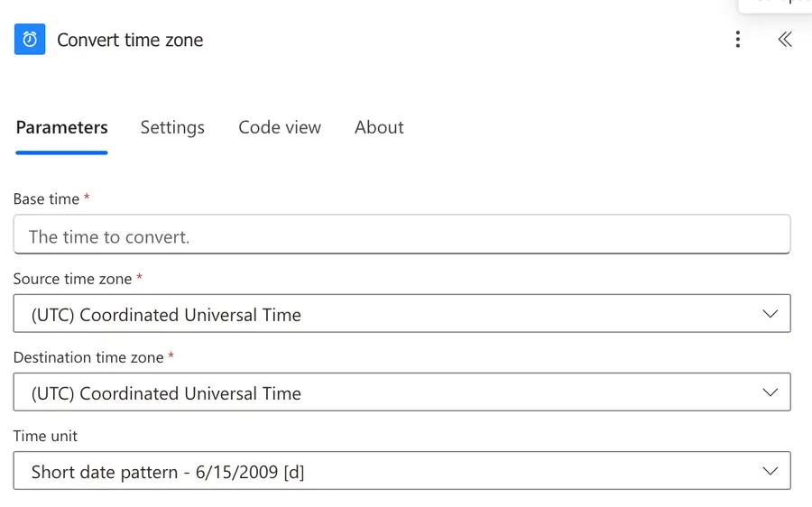Open the About tab

pos(379,127)
